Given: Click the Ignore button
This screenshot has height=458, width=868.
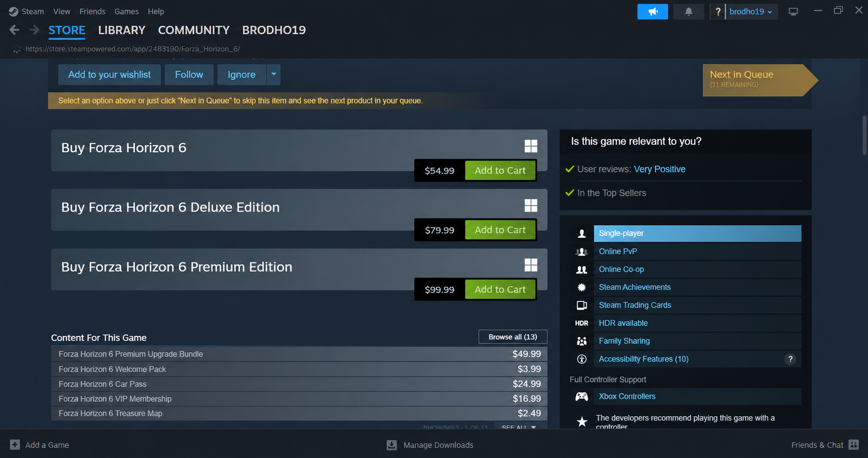Looking at the screenshot, I should point(242,74).
